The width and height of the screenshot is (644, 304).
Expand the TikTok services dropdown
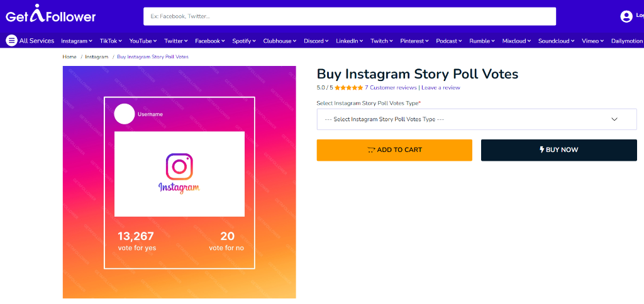(x=111, y=41)
